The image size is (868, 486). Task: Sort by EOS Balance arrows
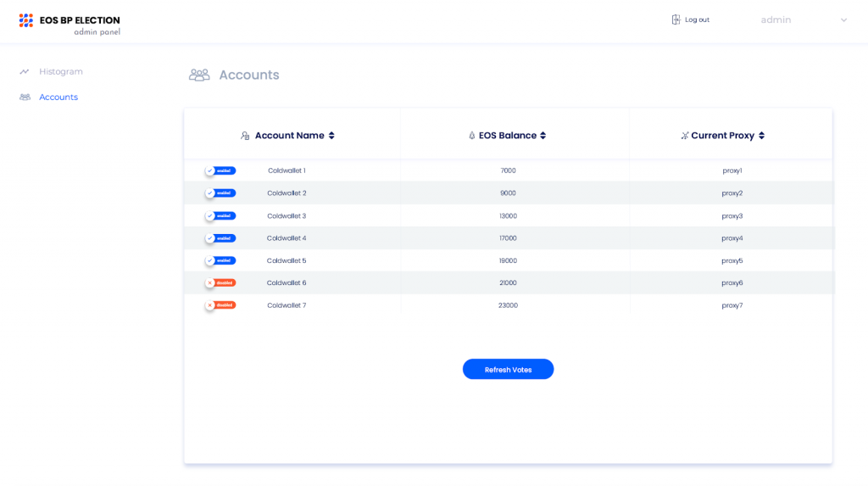pos(543,136)
